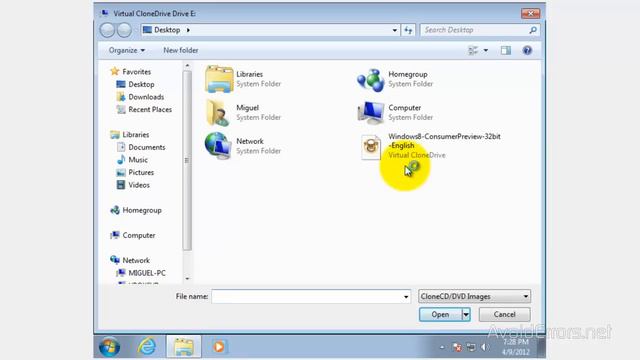Screen dimensions: 640x360
Task: Open the Organize dropdown menu
Action: pos(127,50)
